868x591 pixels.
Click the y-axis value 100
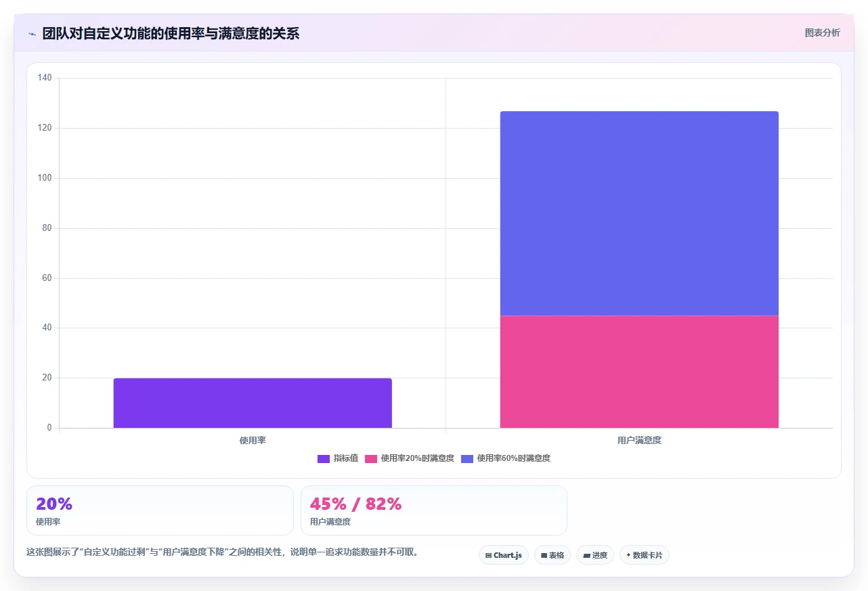click(x=45, y=178)
